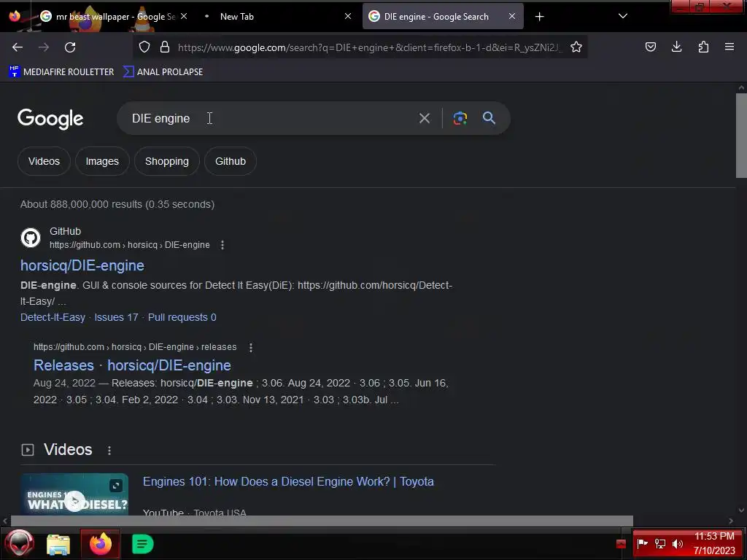Filter results by Shopping

(x=167, y=161)
